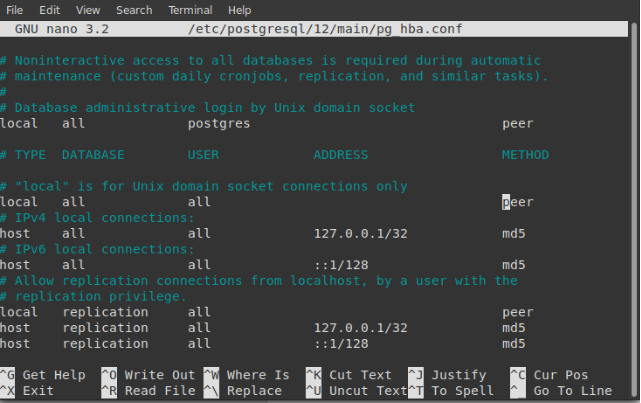Screen dimensions: 641x403
Task: Click the ^C Cur Pos shortcut
Action: pyautogui.click(x=549, y=375)
